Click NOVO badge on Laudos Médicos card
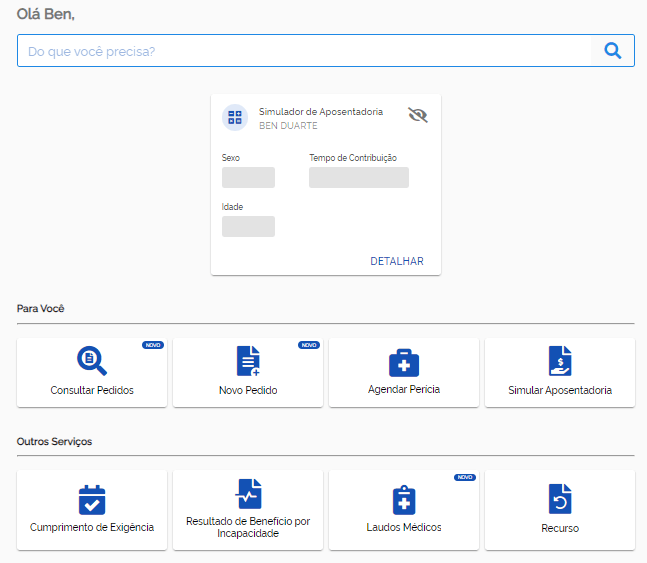Screen dimensions: 647x563 point(465,477)
